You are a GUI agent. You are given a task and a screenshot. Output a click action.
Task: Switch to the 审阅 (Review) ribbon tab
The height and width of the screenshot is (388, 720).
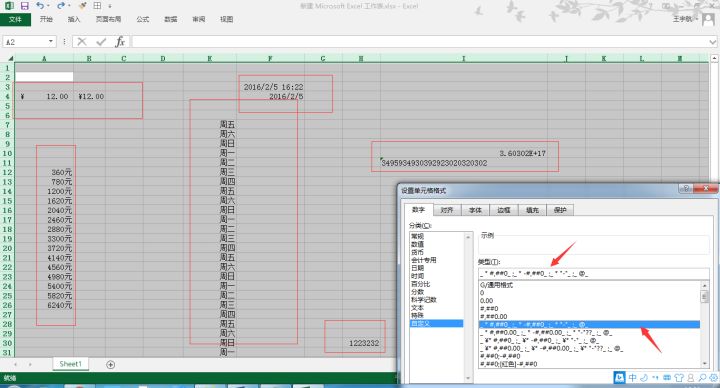point(199,19)
